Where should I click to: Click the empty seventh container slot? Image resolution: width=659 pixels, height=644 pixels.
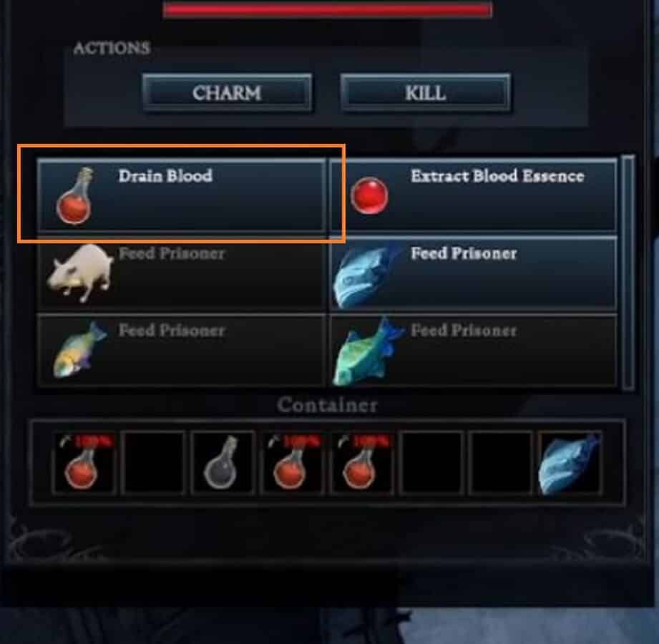pyautogui.click(x=501, y=462)
